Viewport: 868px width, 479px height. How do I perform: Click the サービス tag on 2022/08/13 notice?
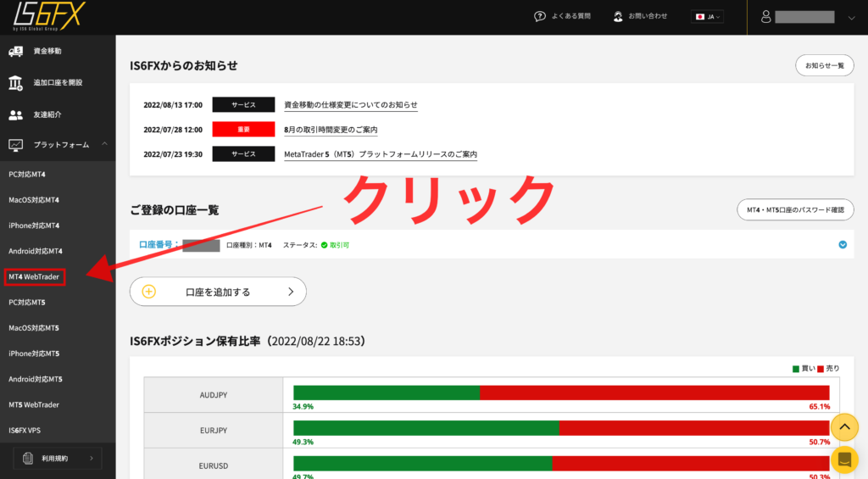[243, 104]
